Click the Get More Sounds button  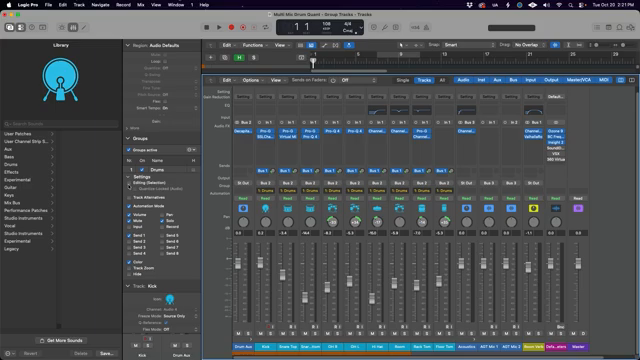tap(61, 340)
